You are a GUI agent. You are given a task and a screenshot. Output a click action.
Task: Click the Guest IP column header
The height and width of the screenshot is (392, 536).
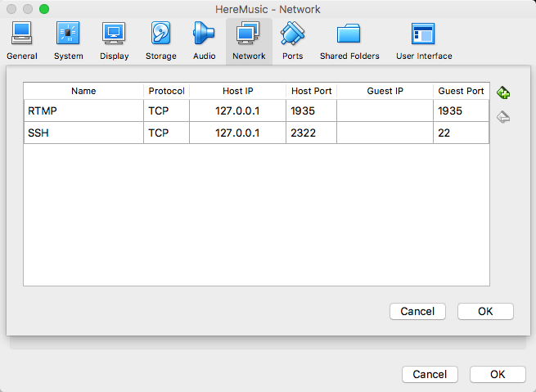pyautogui.click(x=385, y=91)
